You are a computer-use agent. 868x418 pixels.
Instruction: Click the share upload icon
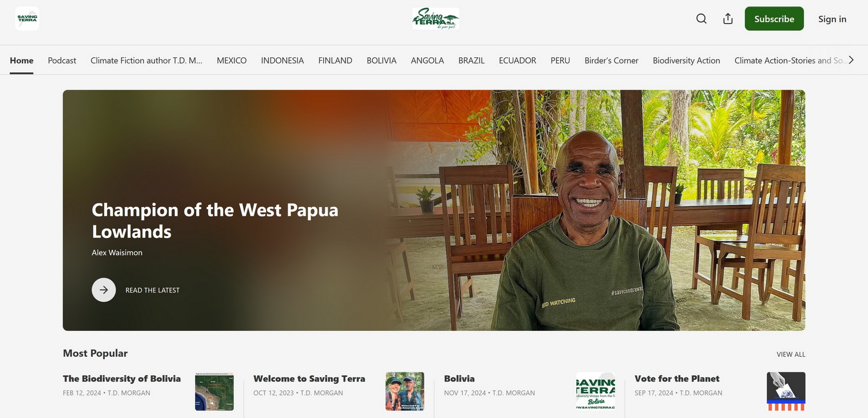(x=728, y=19)
